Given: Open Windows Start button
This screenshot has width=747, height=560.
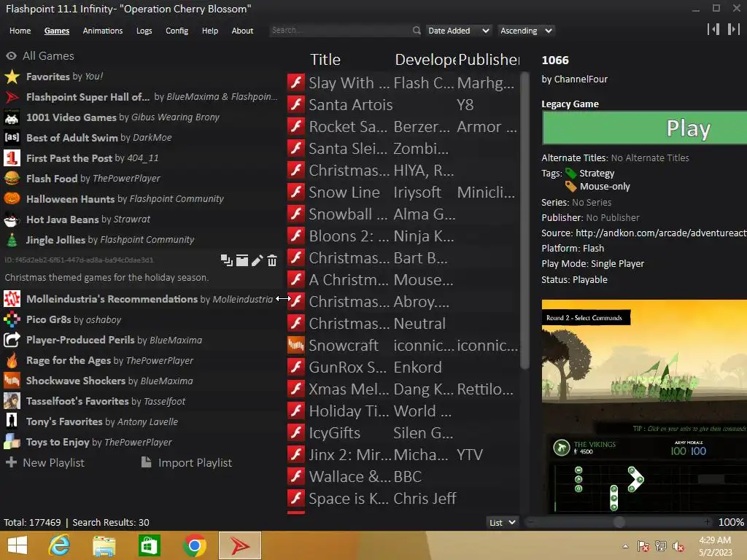Looking at the screenshot, I should [18, 545].
